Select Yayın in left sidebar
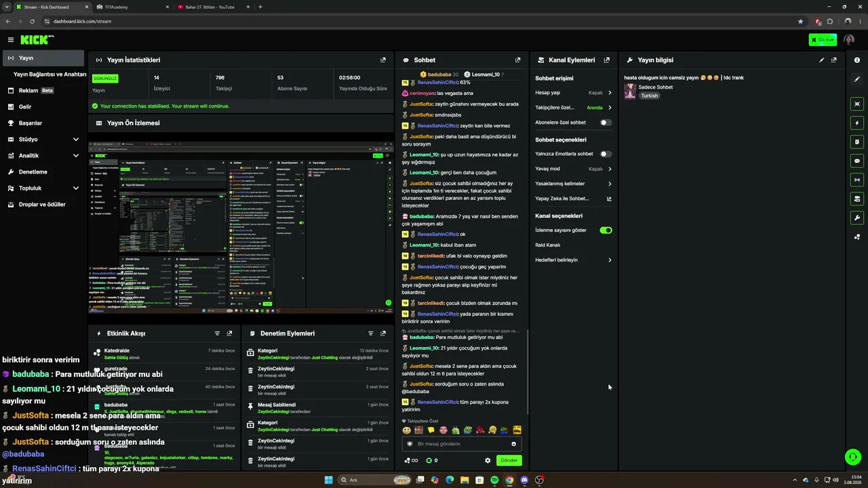The height and width of the screenshot is (488, 868). coord(43,58)
